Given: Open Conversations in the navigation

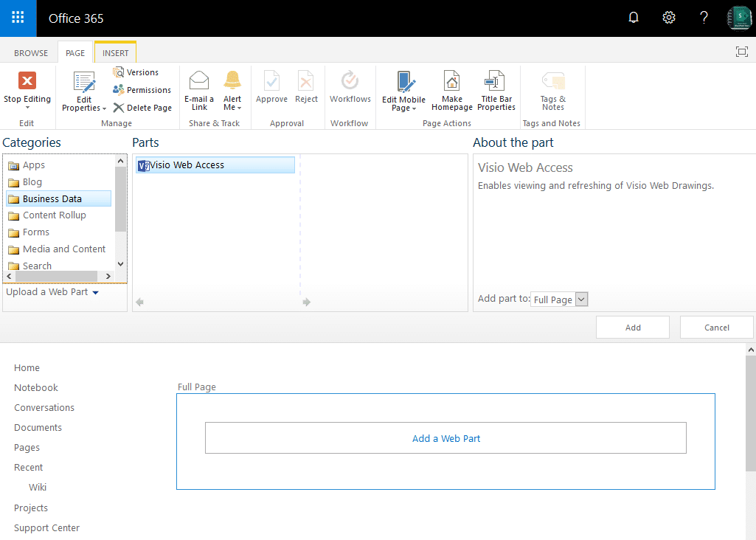Looking at the screenshot, I should click(44, 408).
